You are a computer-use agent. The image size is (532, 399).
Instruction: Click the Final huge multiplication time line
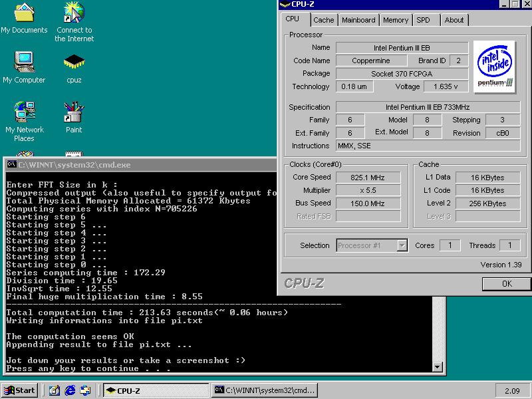tap(104, 297)
